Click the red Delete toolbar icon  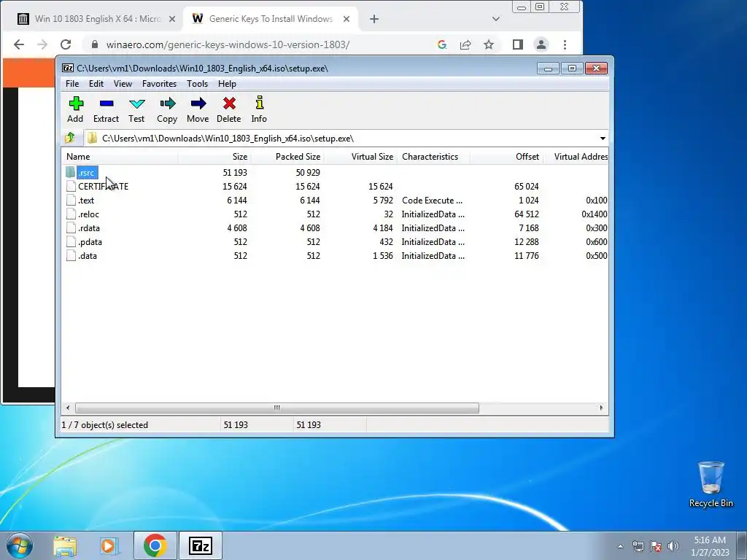[228, 109]
